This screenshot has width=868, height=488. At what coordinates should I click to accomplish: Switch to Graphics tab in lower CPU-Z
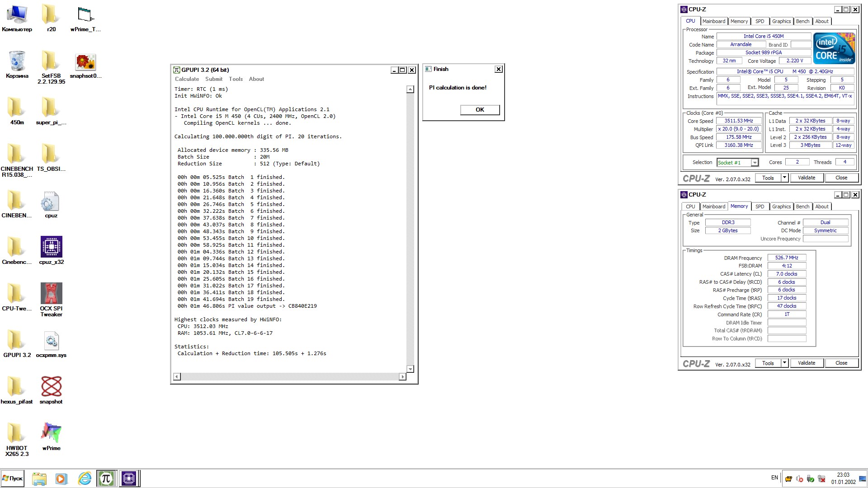click(781, 206)
